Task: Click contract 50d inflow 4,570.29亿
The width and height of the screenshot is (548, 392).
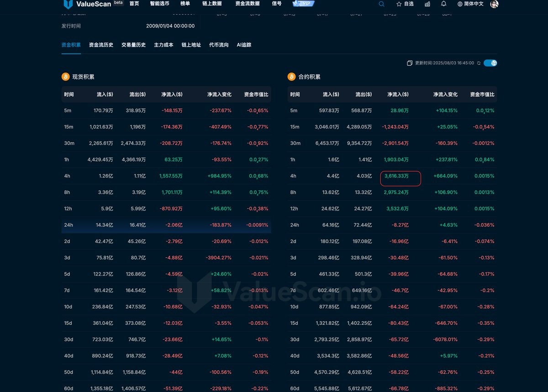Action: coord(327,372)
